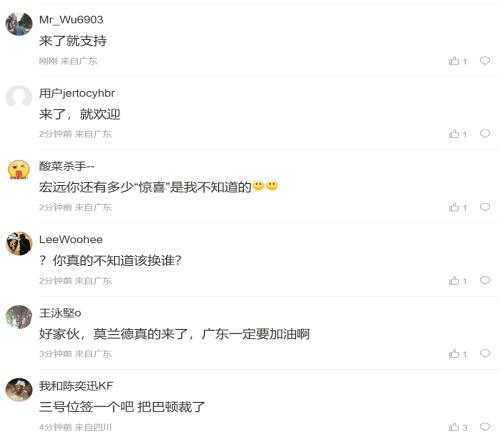
Task: Select comment text 来了就支持
Action: 73,41
